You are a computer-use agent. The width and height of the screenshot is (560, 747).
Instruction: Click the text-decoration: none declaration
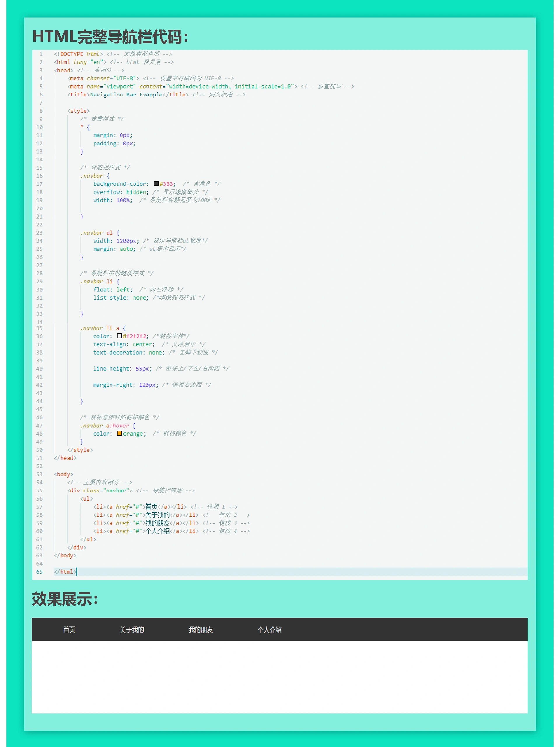pyautogui.click(x=129, y=352)
